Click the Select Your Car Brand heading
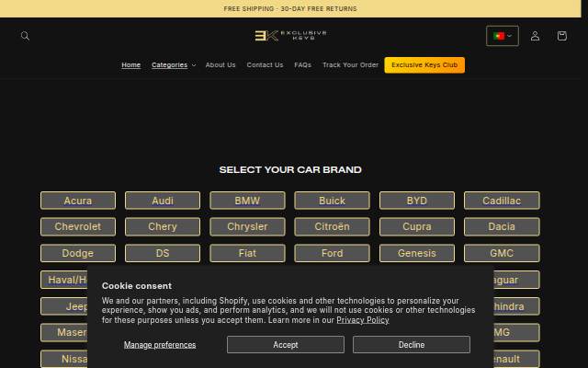The image size is (588, 368). point(290,169)
